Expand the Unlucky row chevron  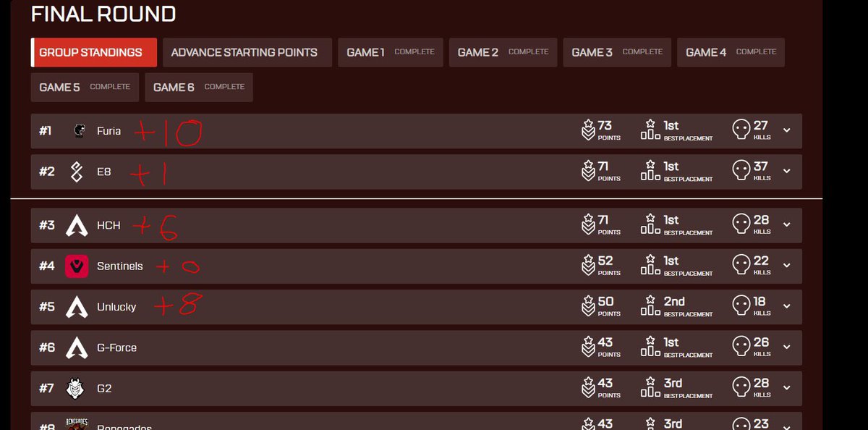pyautogui.click(x=787, y=307)
